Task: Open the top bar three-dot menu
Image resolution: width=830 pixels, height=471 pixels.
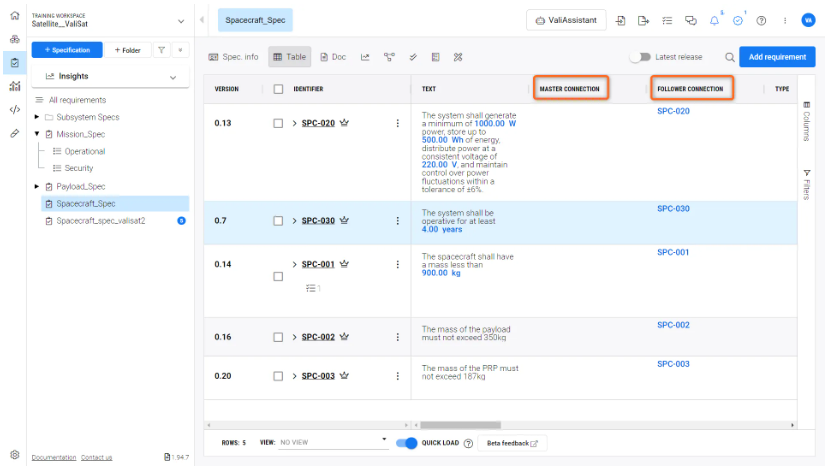Action: coord(785,21)
